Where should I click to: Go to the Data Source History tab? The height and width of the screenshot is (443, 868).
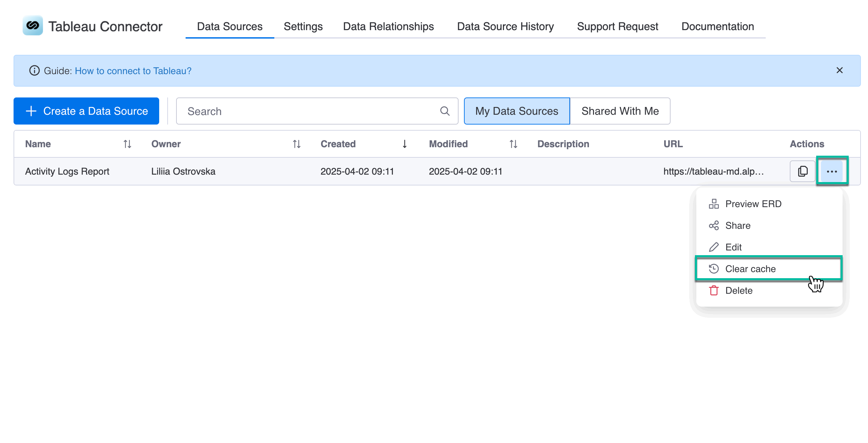pyautogui.click(x=505, y=26)
